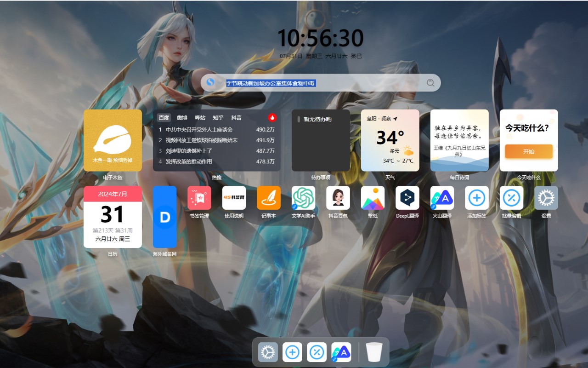588x368 pixels.
Task: Click the date line 07月31日 星期三
Action: pyautogui.click(x=301, y=56)
